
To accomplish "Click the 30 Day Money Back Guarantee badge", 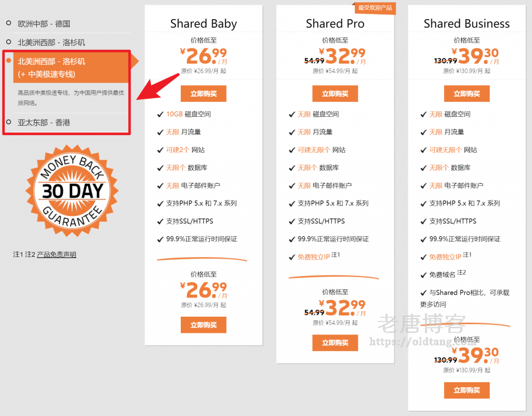I will tap(72, 191).
